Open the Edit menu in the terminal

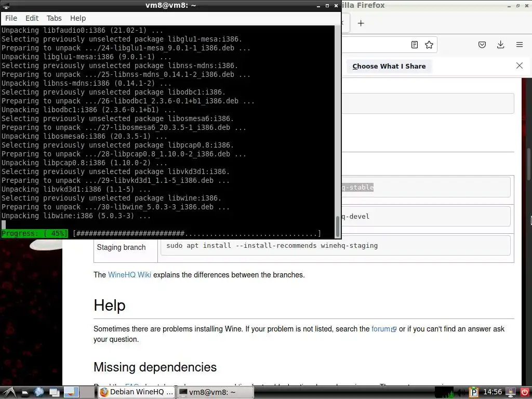[32, 18]
